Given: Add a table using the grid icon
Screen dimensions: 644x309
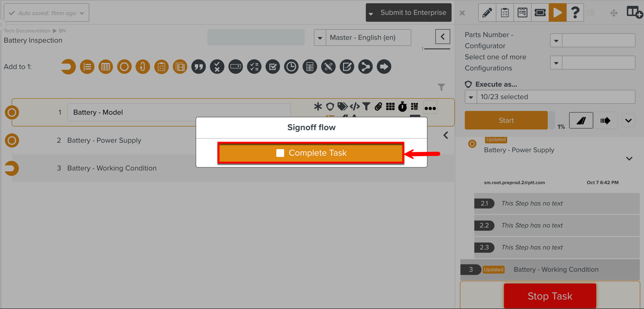Looking at the screenshot, I should pos(106,67).
